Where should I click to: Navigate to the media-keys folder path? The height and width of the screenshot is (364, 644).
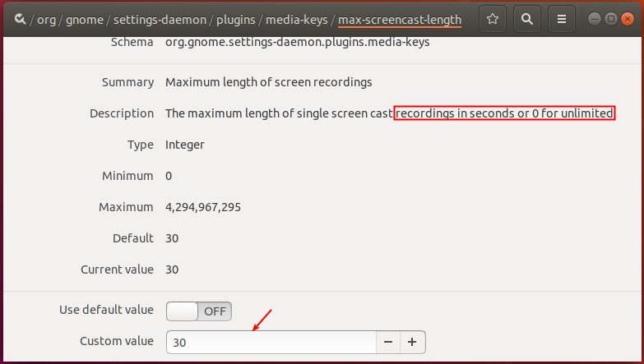pyautogui.click(x=297, y=20)
